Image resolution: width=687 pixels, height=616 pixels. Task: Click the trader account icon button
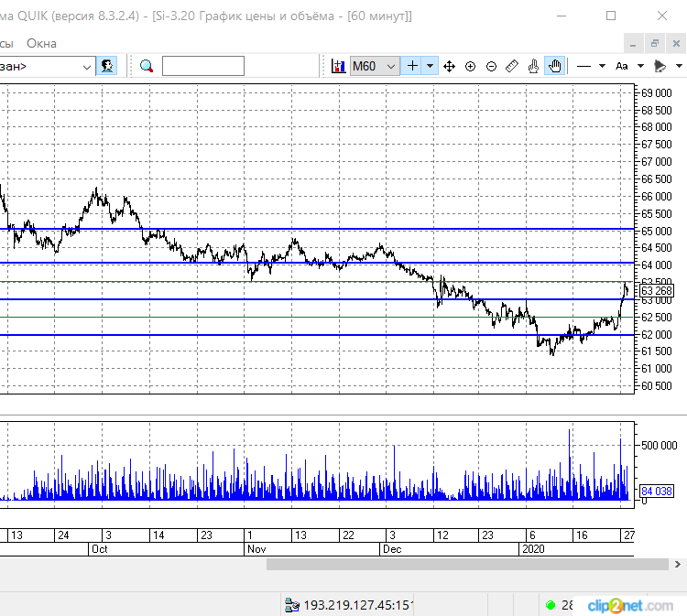(106, 66)
